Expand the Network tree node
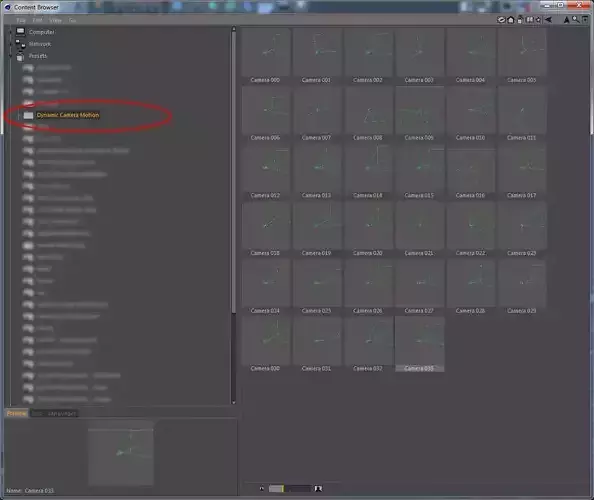Viewport: 594px width, 500px height. click(11, 44)
